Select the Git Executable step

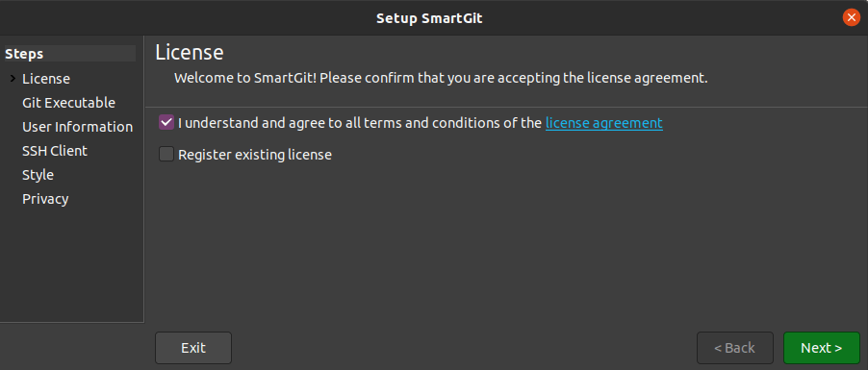click(x=68, y=103)
